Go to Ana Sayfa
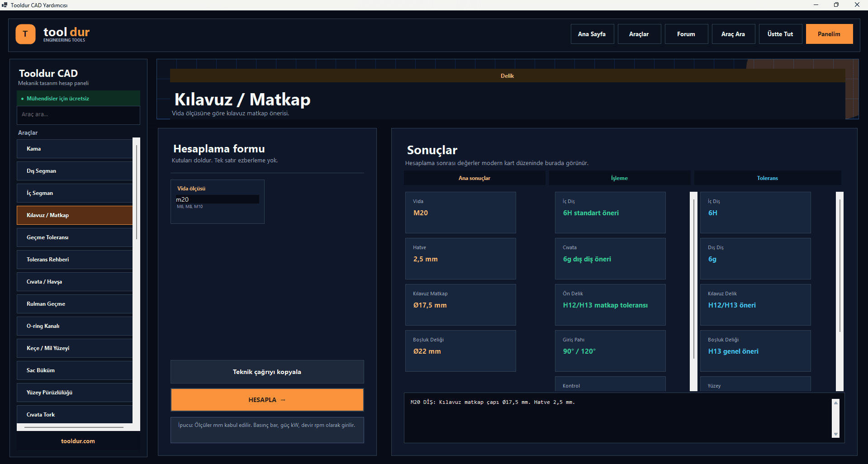The image size is (868, 464). 592,34
